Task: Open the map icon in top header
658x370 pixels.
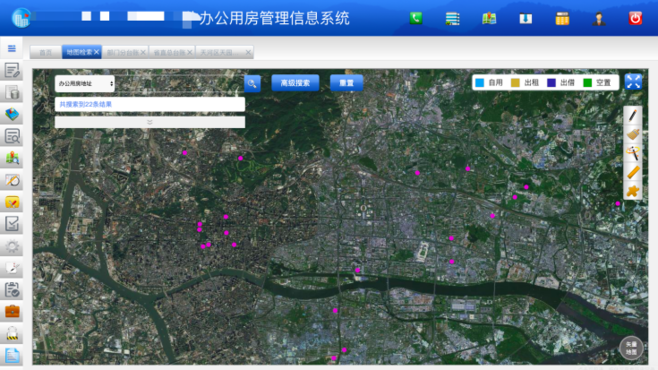Action: coord(489,18)
